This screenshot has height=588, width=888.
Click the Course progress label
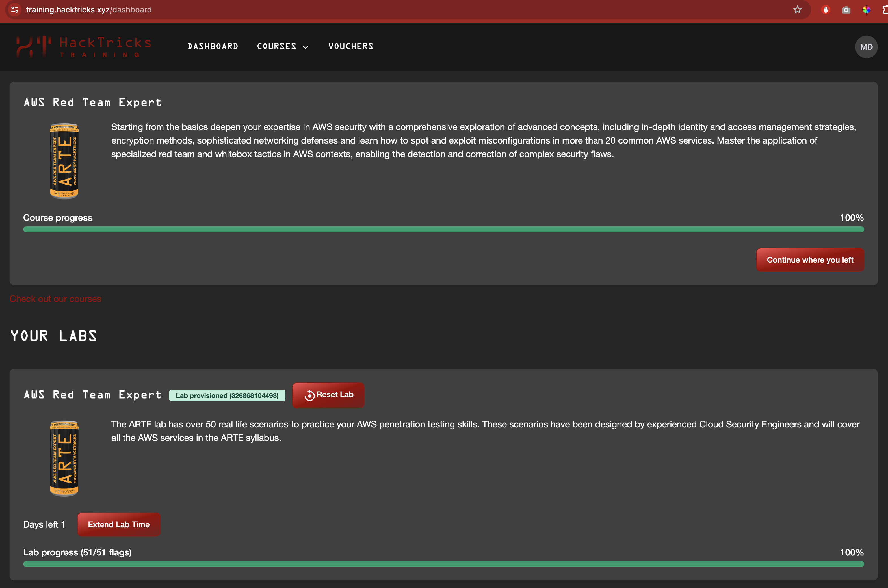58,218
